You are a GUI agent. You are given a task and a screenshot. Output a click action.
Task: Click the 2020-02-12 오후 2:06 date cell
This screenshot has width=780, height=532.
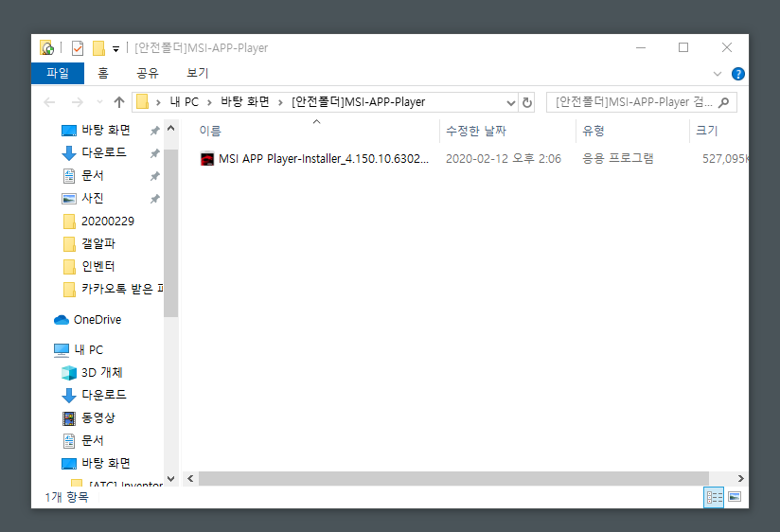[504, 159]
